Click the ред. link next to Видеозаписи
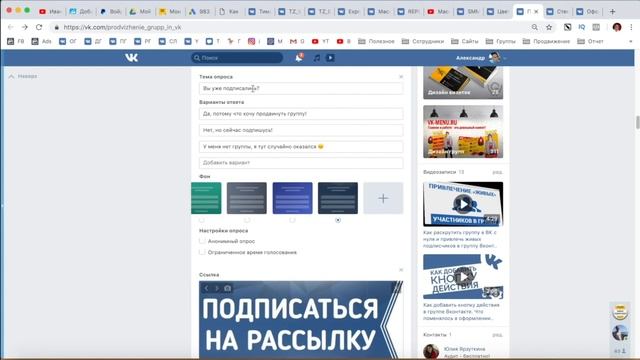640x360 pixels. pyautogui.click(x=497, y=172)
